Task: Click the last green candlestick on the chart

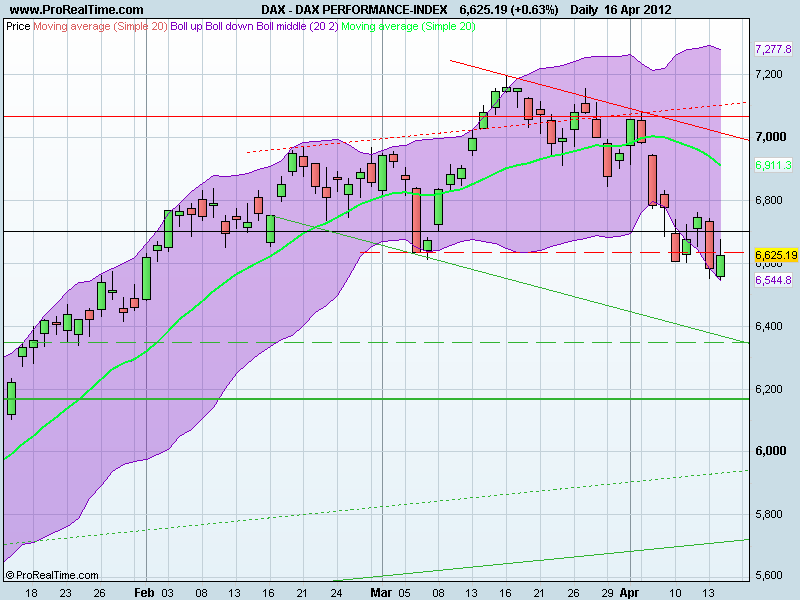Action: pos(720,266)
